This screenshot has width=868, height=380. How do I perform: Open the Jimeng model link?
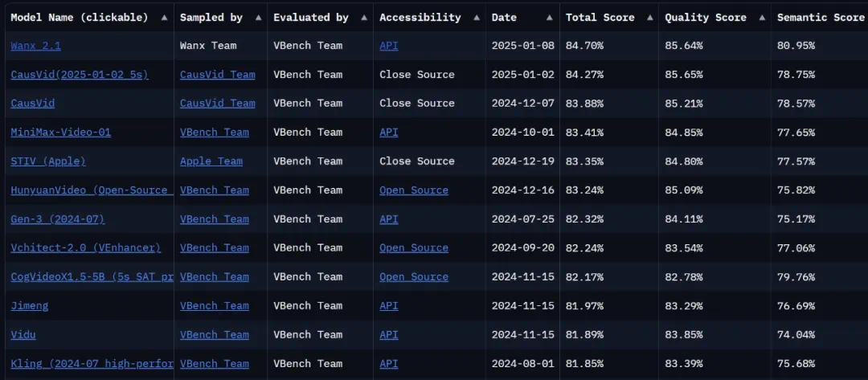(29, 306)
